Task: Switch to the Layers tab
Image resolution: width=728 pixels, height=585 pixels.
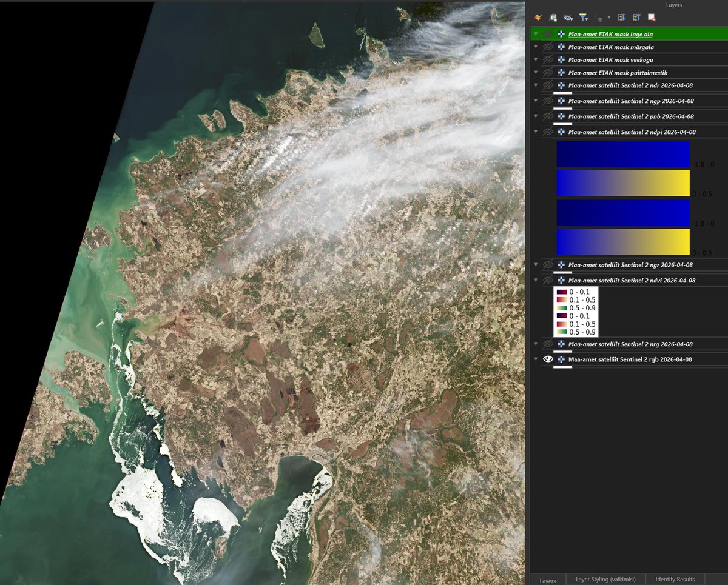Action: point(548,580)
